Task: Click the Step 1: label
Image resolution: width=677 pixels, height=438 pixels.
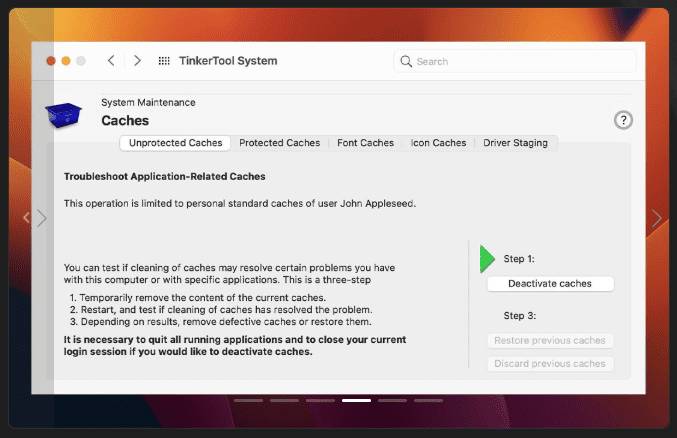Action: pos(519,259)
